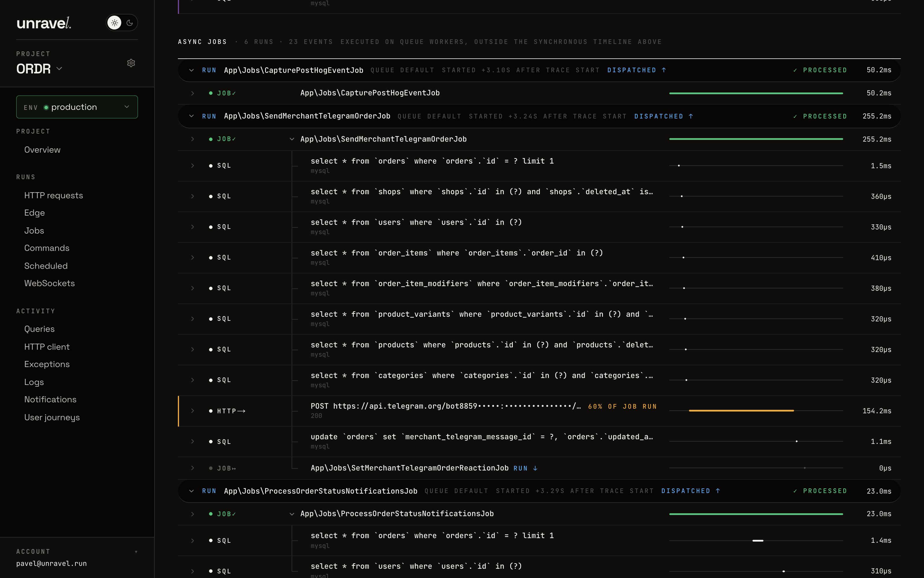Expand select from products query row
924x578 pixels.
tap(192, 349)
